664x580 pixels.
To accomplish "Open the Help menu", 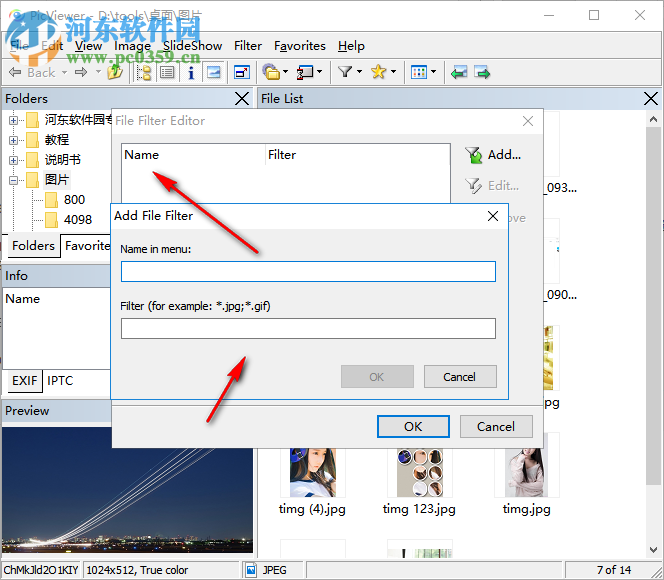I will coord(351,46).
